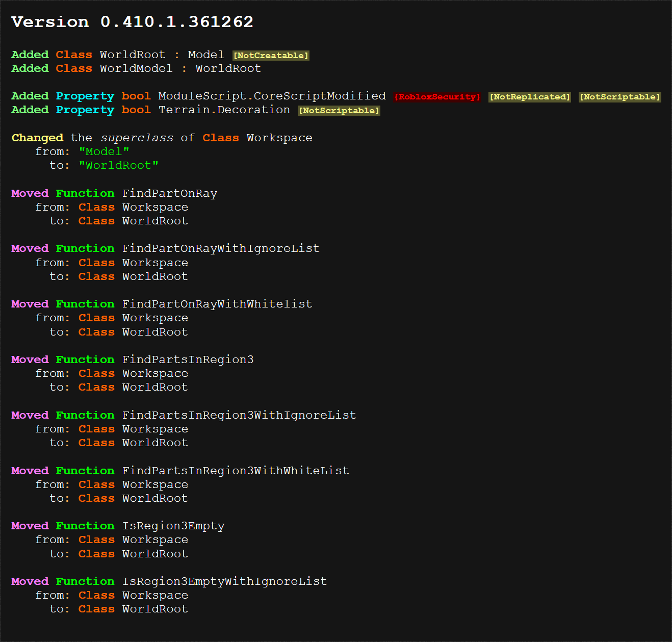This screenshot has height=642, width=672.
Task: Click "WorldRoot" in IsRegion3EmptyWithIgnoreList's to line
Action: (155, 609)
